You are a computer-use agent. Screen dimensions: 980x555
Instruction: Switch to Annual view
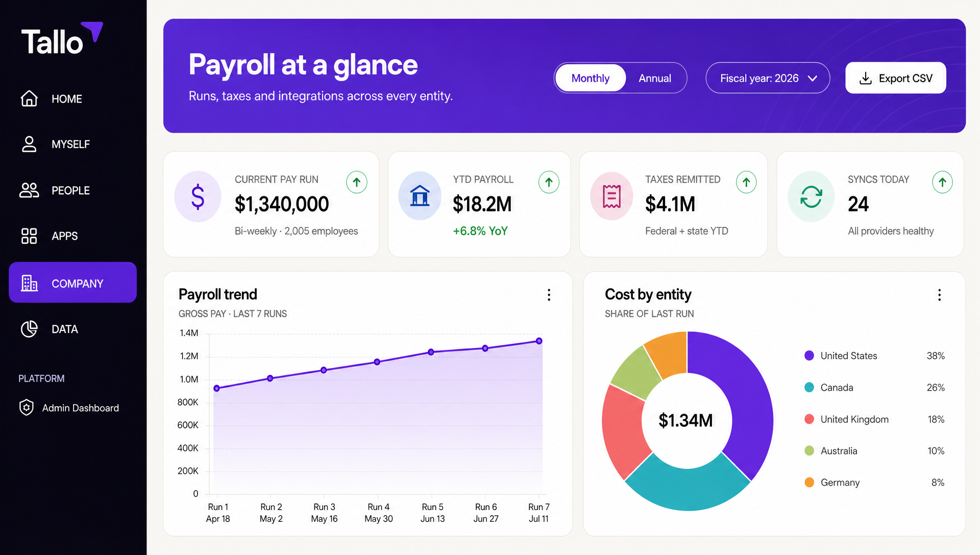655,78
